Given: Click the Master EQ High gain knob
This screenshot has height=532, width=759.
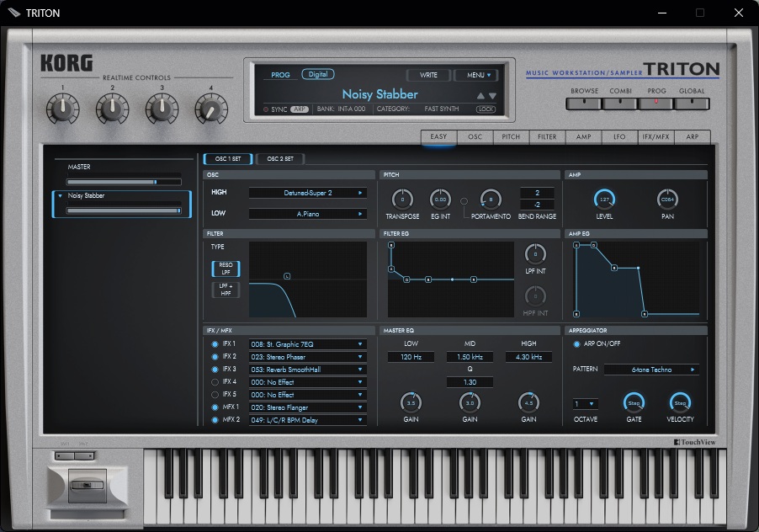Looking at the screenshot, I should (528, 402).
